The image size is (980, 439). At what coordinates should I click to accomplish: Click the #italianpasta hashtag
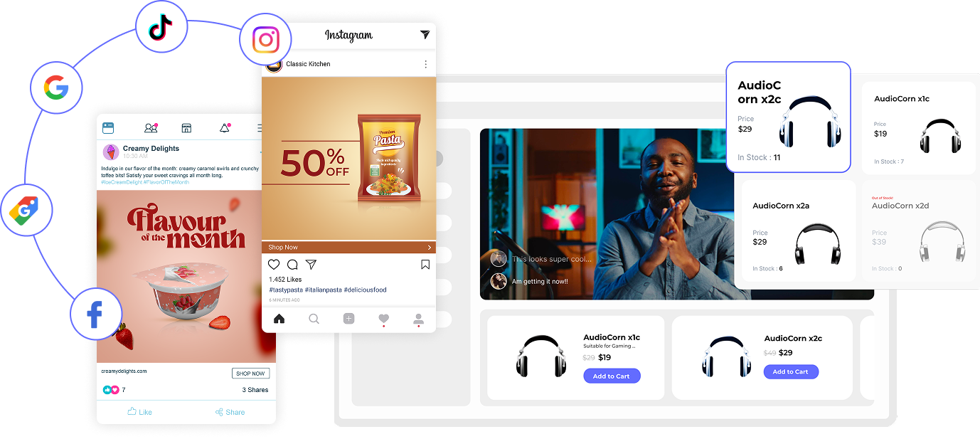(323, 290)
